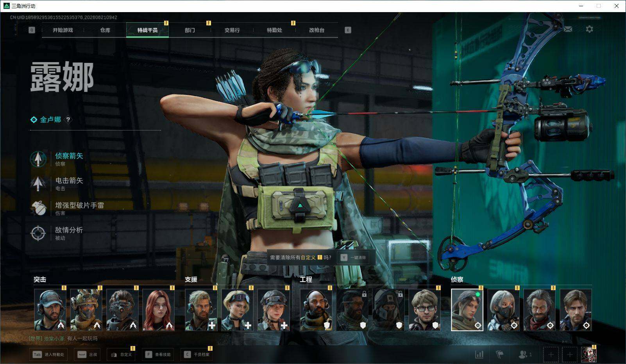The image size is (626, 364).
Task: Click the 金卢娜 operator name label
Action: (x=50, y=120)
